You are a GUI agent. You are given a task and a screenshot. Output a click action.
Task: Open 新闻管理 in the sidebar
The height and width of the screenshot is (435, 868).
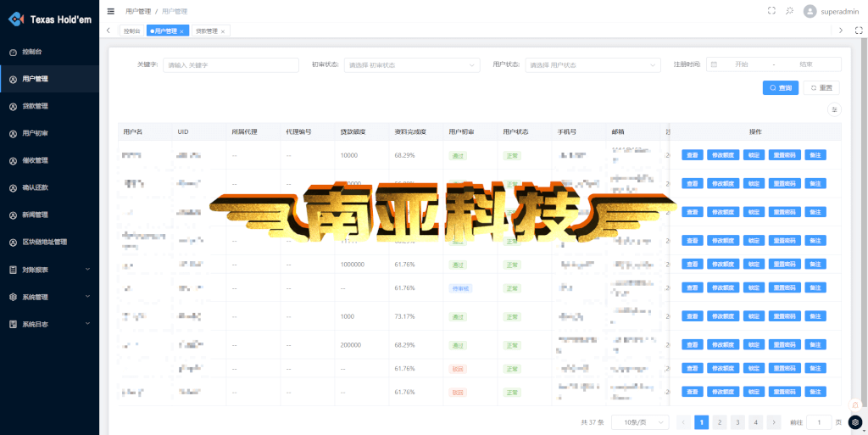point(50,215)
